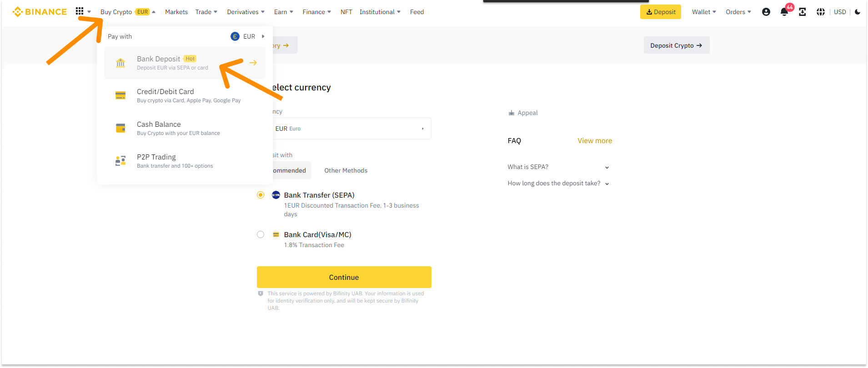Viewport: 868px width, 368px height.
Task: Select Bank Transfer (SEPA) radio button
Action: tap(261, 195)
